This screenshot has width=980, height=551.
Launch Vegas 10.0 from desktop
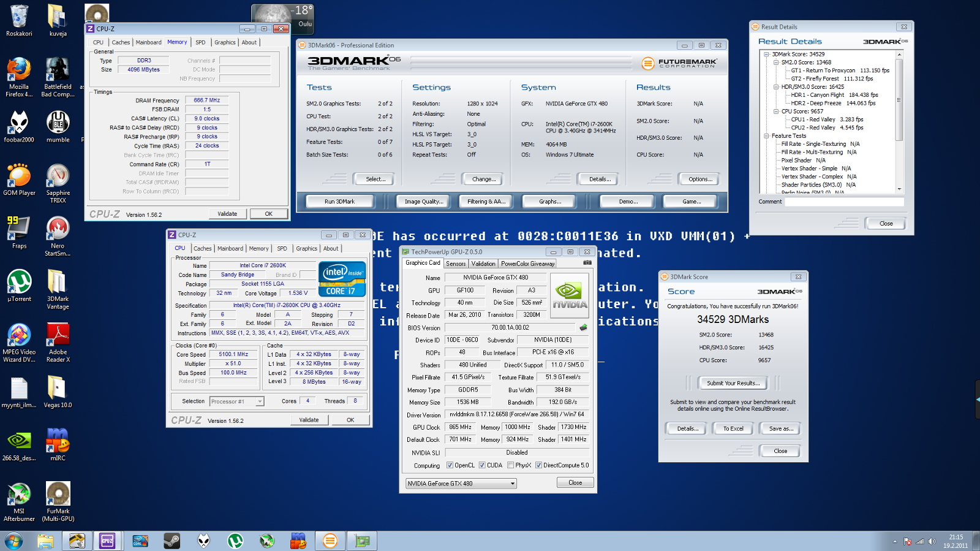pos(58,392)
